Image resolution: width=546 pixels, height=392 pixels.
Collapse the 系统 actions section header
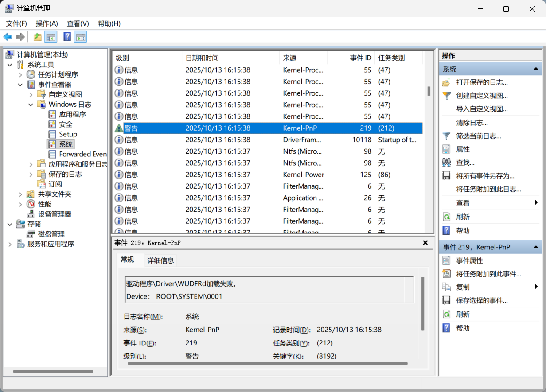point(491,69)
